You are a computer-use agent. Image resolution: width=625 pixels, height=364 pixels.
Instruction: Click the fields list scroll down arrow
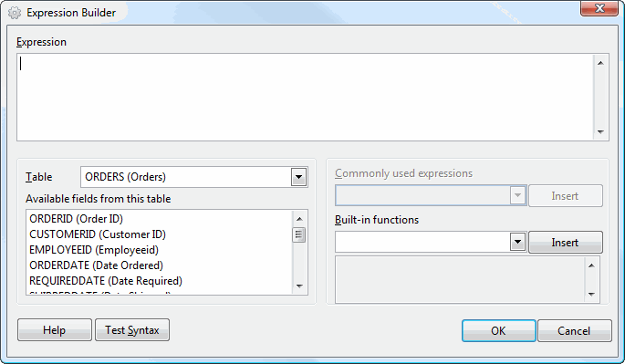coord(300,286)
